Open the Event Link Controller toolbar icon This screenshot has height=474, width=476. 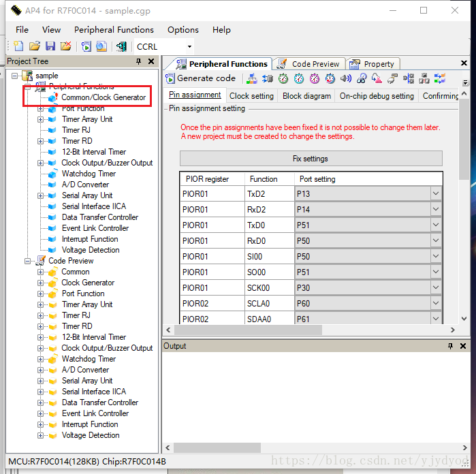440,78
